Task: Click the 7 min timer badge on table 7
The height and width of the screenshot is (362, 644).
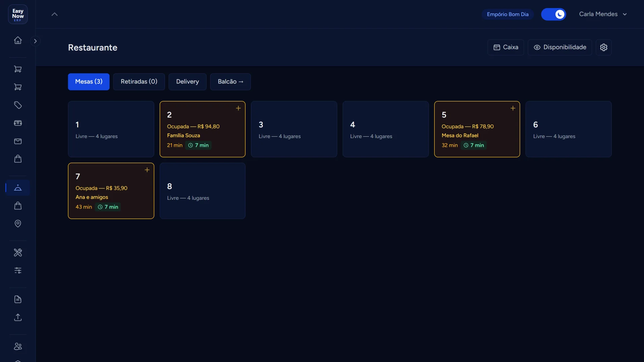Action: tap(108, 207)
